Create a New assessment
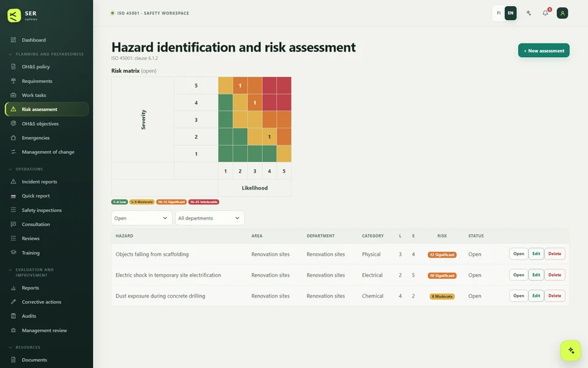The width and height of the screenshot is (588, 368). (x=544, y=50)
